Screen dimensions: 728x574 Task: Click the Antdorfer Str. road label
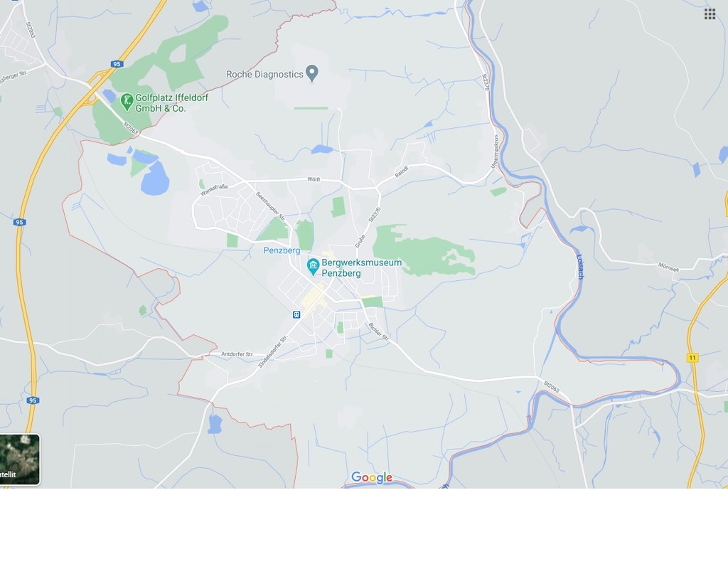[237, 354]
